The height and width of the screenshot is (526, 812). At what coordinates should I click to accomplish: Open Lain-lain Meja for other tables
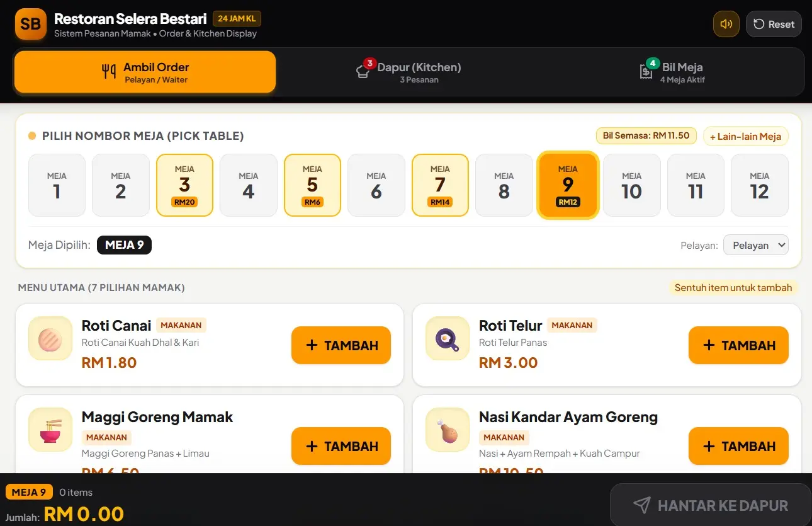(745, 136)
